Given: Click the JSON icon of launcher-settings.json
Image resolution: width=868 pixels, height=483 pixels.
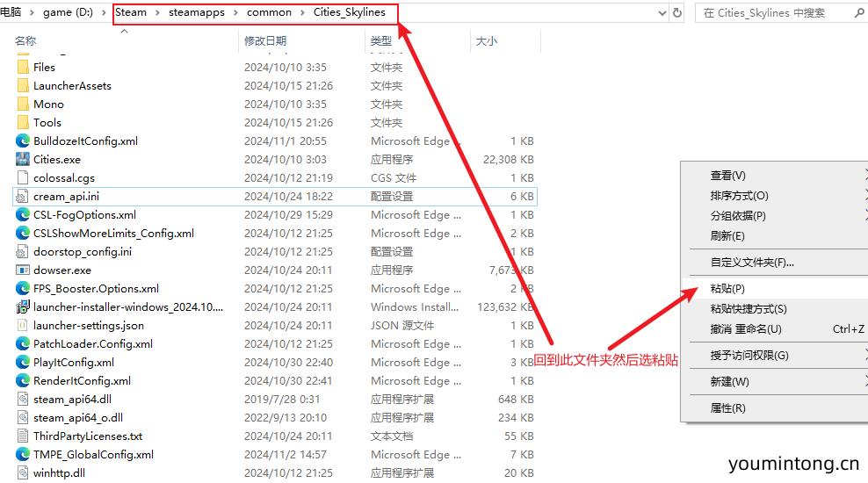Looking at the screenshot, I should (23, 325).
